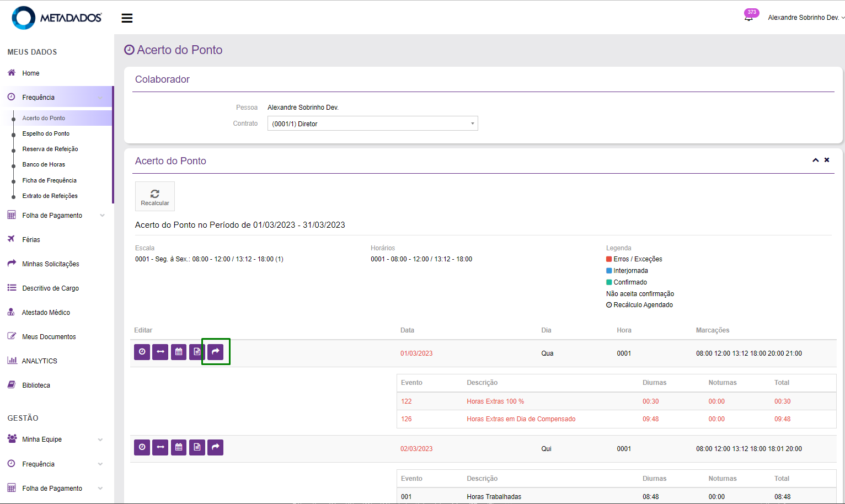Viewport: 845px width, 504px height.
Task: Click the Metadados logo
Action: click(x=57, y=18)
